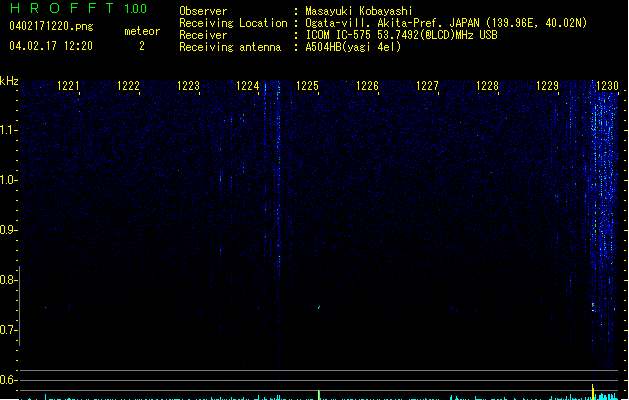Image resolution: width=629 pixels, height=400 pixels.
Task: Click the 1228 time marker
Action: [x=487, y=86]
